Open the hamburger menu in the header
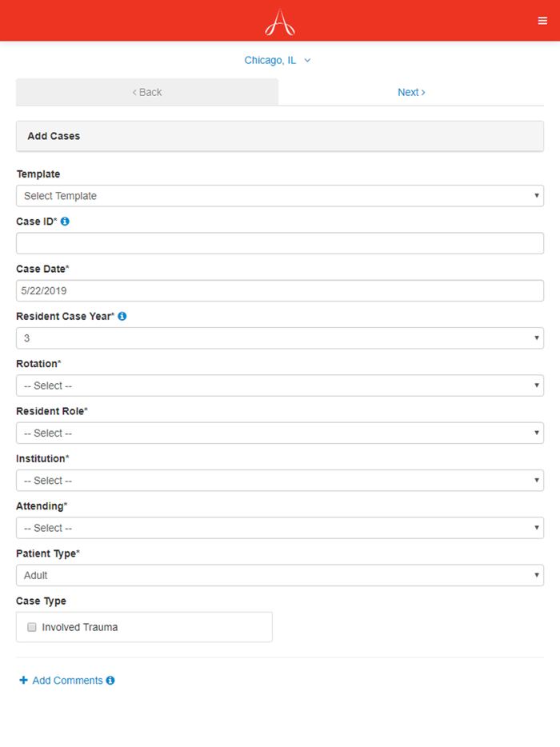Viewport: 560px width, 747px height. pos(542,20)
